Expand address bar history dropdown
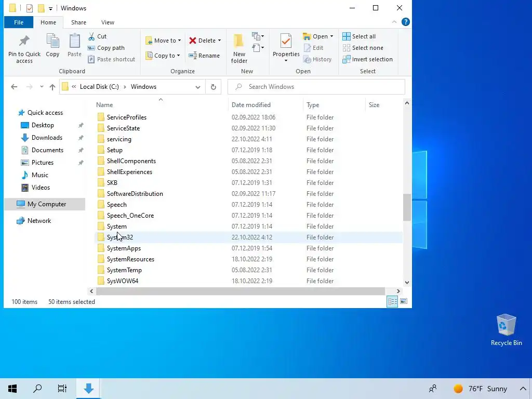The width and height of the screenshot is (532, 399). coord(198,87)
